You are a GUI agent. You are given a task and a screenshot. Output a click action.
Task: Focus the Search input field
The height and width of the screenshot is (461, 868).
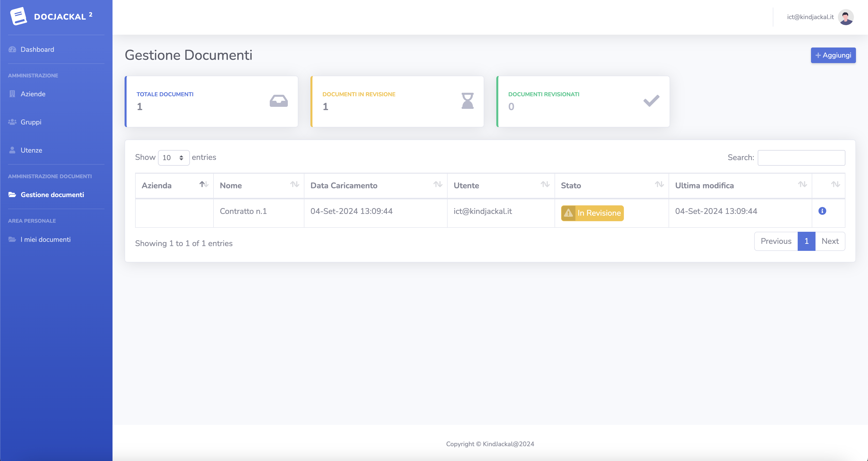[x=801, y=158]
